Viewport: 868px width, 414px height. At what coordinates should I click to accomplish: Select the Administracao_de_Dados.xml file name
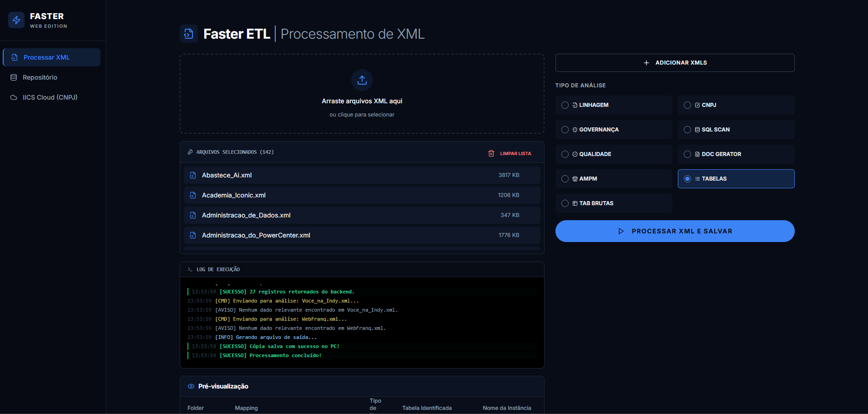tap(246, 215)
